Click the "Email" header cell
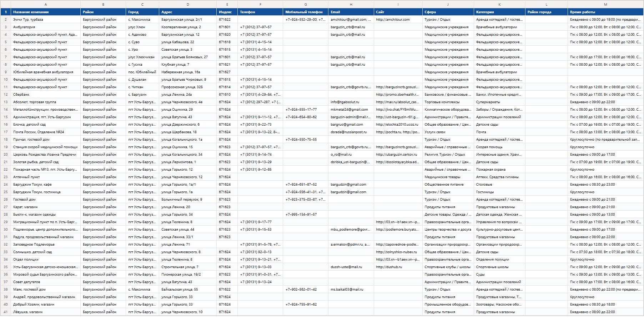This screenshot has height=322, width=644. click(351, 12)
